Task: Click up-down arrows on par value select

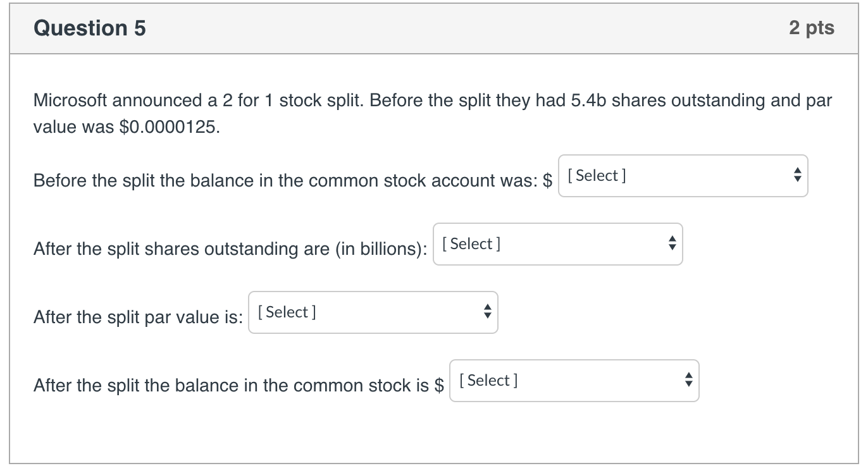Action: pos(487,311)
